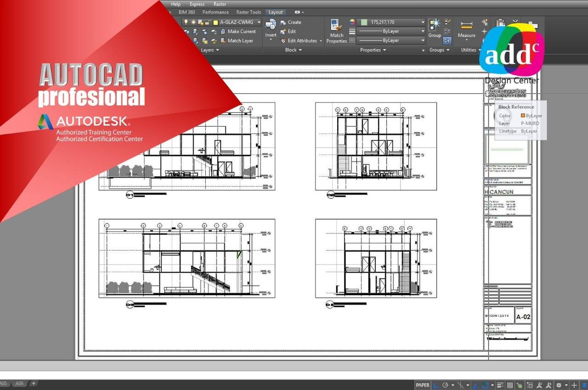Toggle the Group Selection on/off icon
The image size is (588, 390).
click(x=447, y=41)
